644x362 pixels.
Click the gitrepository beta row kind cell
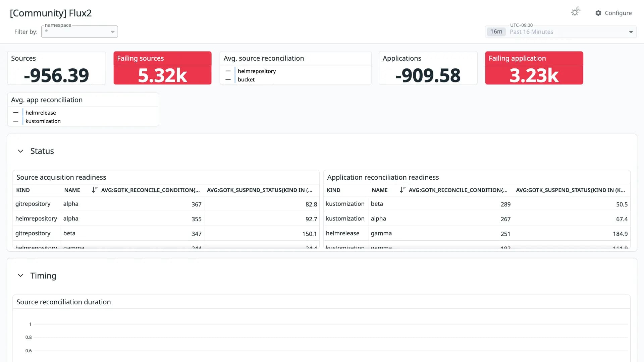pos(33,233)
